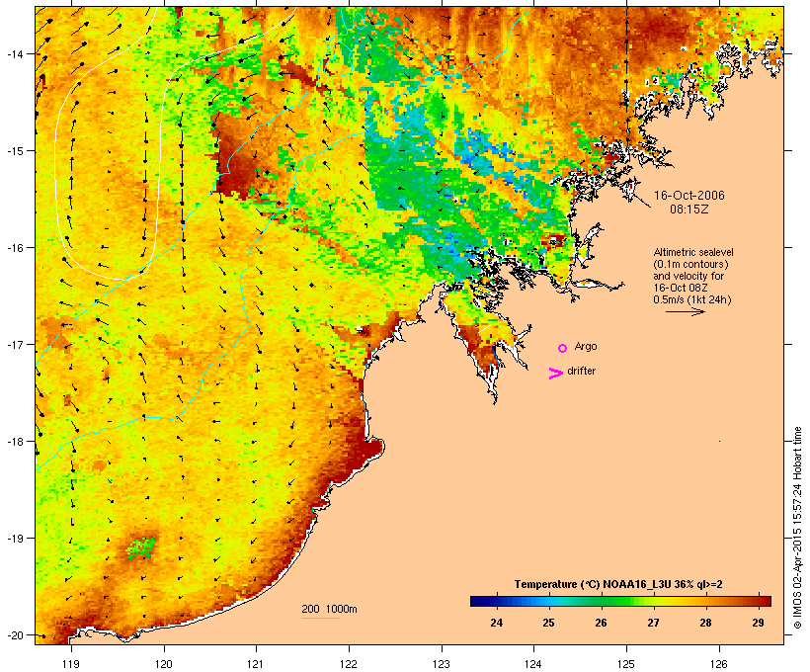Image resolution: width=810 pixels, height=672 pixels.
Task: Click the longitude axis label 120
Action: [x=164, y=664]
